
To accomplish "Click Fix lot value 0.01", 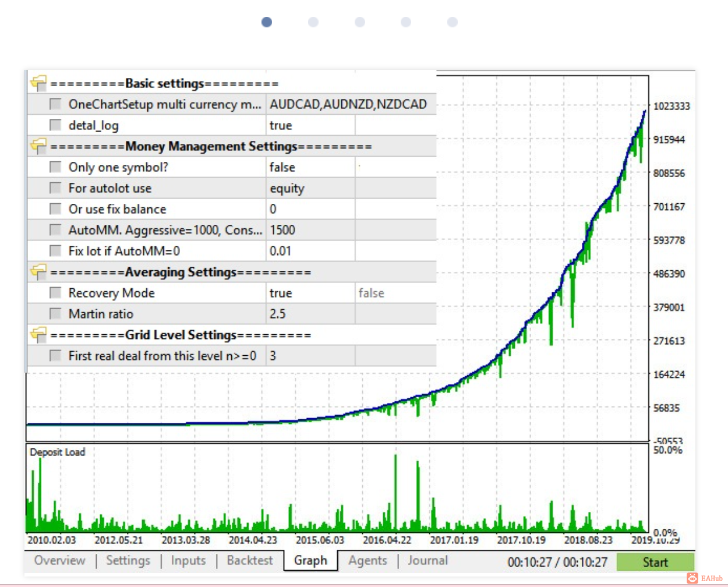I will (310, 251).
